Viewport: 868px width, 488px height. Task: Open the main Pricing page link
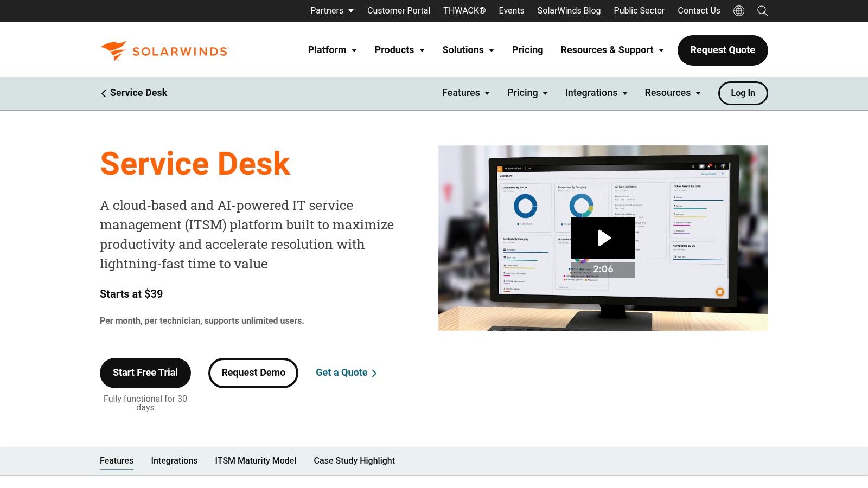[527, 50]
